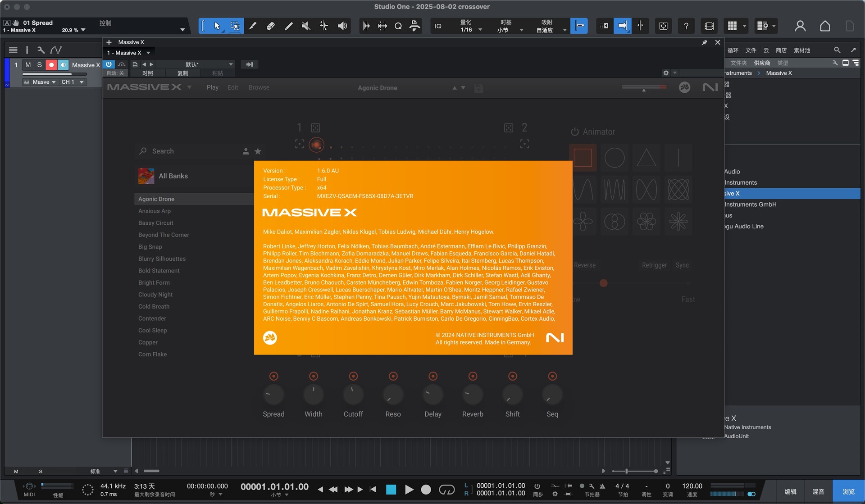Toggle the plugin power bypass button
This screenshot has height=504, width=865.
(x=109, y=64)
